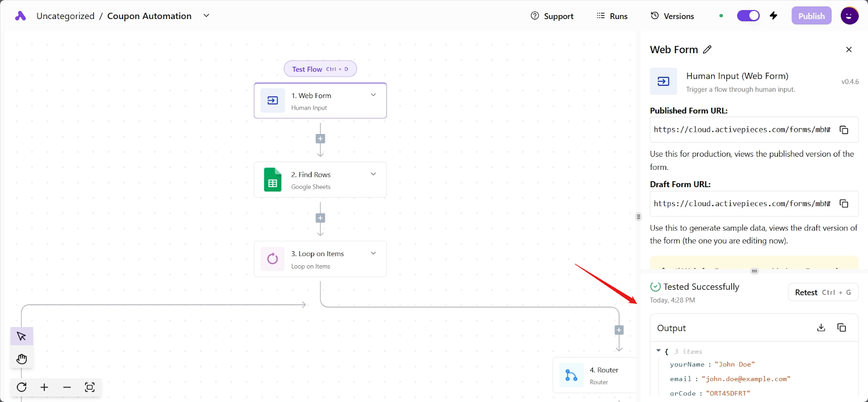The image size is (868, 402).
Task: Retest the Web Form step
Action: 822,292
